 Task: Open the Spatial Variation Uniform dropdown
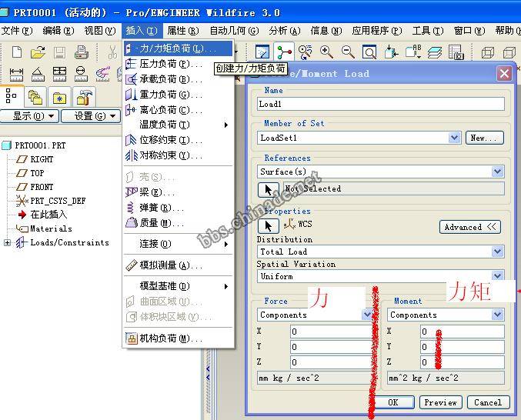497,276
